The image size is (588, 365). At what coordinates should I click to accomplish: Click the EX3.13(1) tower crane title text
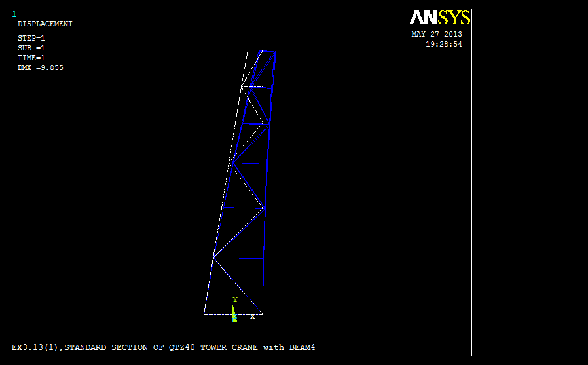pyautogui.click(x=164, y=347)
